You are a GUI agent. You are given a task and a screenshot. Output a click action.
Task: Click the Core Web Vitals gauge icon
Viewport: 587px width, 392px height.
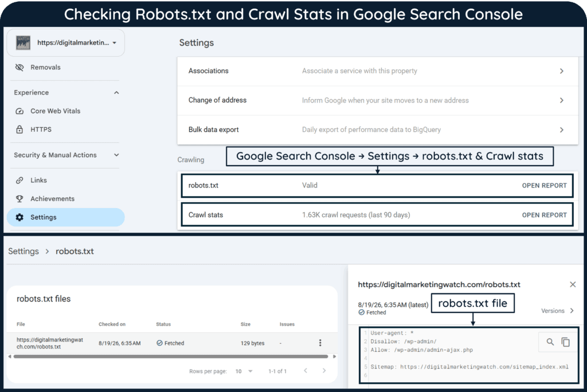(x=19, y=111)
